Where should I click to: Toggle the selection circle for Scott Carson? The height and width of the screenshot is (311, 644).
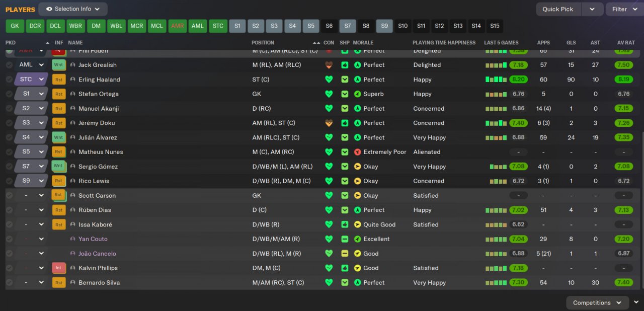(x=9, y=195)
